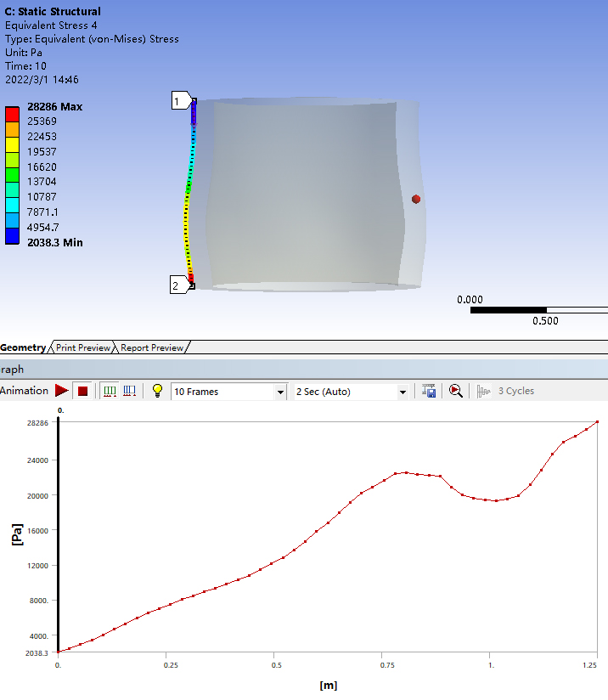The width and height of the screenshot is (608, 700).
Task: Switch to the Geometry tab
Action: point(23,347)
